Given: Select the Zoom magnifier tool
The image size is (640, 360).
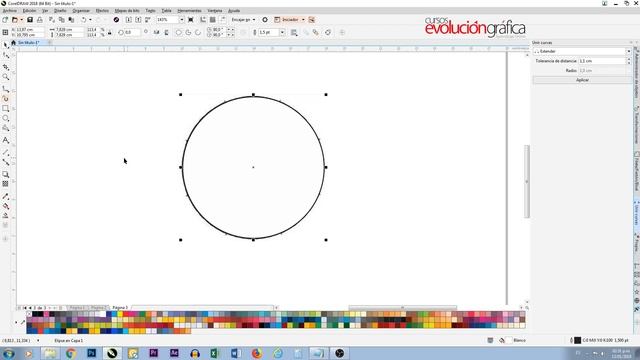Looking at the screenshot, I should pyautogui.click(x=6, y=77).
